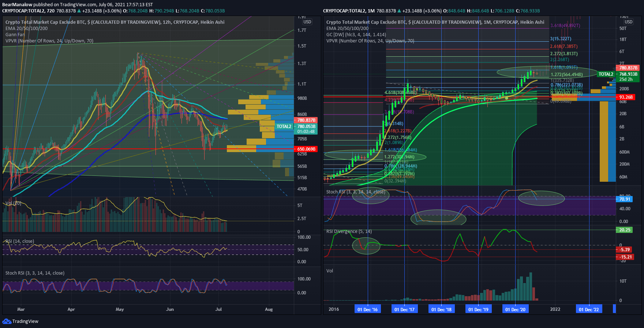Image resolution: width=644 pixels, height=328 pixels.
Task: Select the Aug label on time axis
Action: [x=269, y=309]
